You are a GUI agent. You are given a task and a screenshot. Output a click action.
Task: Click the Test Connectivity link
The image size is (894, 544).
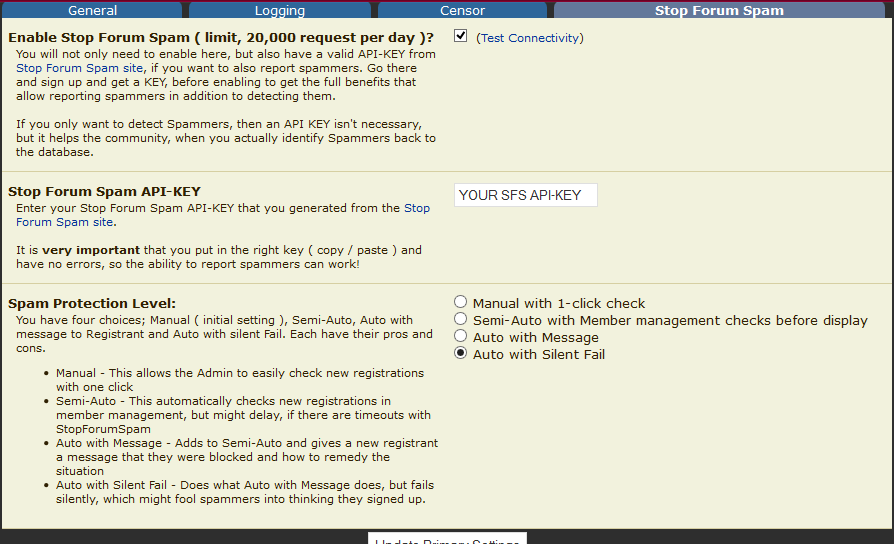click(x=530, y=38)
